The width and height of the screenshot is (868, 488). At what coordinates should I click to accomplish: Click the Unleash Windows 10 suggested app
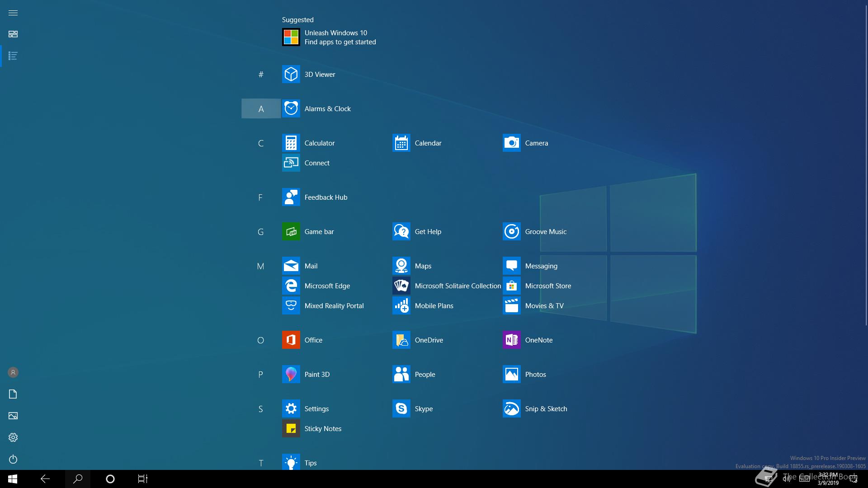point(329,37)
